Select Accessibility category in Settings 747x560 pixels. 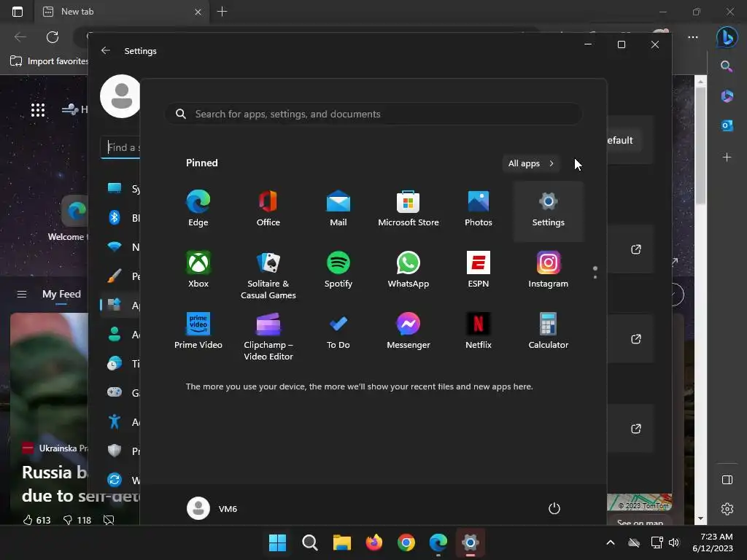(x=120, y=421)
